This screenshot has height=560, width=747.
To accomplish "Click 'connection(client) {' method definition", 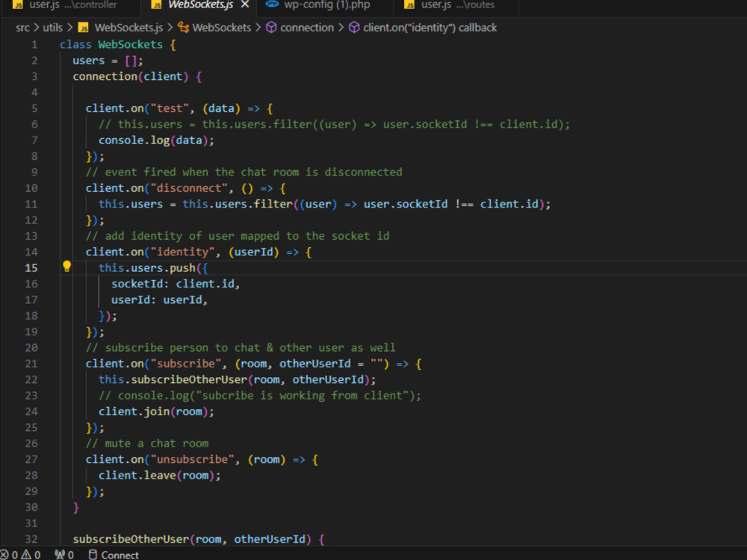I will point(137,77).
